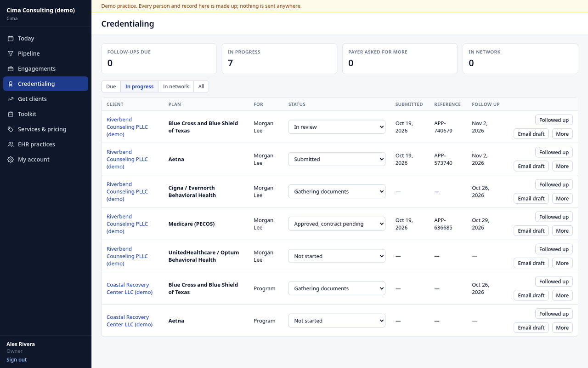The height and width of the screenshot is (368, 588).
Task: Expand status dropdown for Cigna / Evernorth row
Action: (x=337, y=191)
